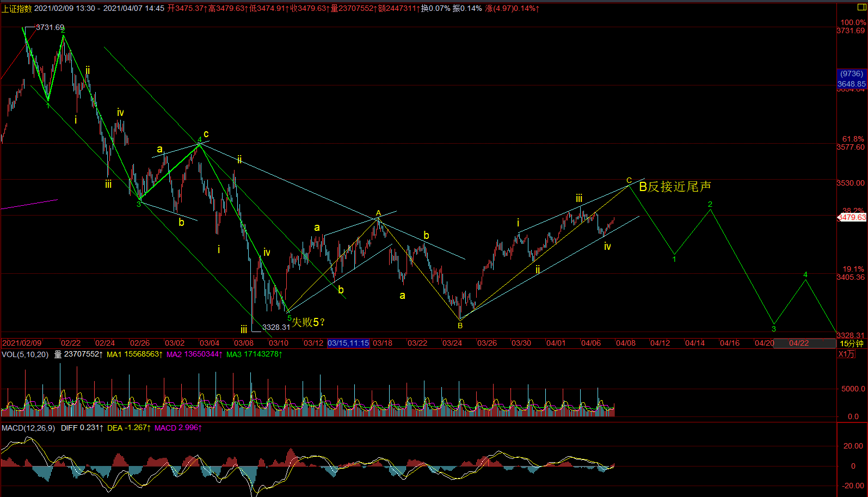Click the 量 23707552 volume readout in VOL panel
The image size is (868, 497).
(78, 354)
